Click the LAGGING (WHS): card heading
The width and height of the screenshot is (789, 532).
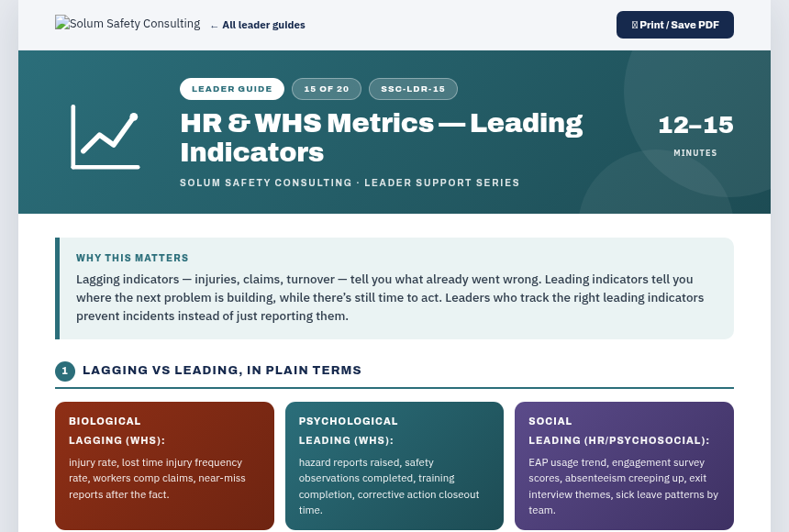click(117, 440)
